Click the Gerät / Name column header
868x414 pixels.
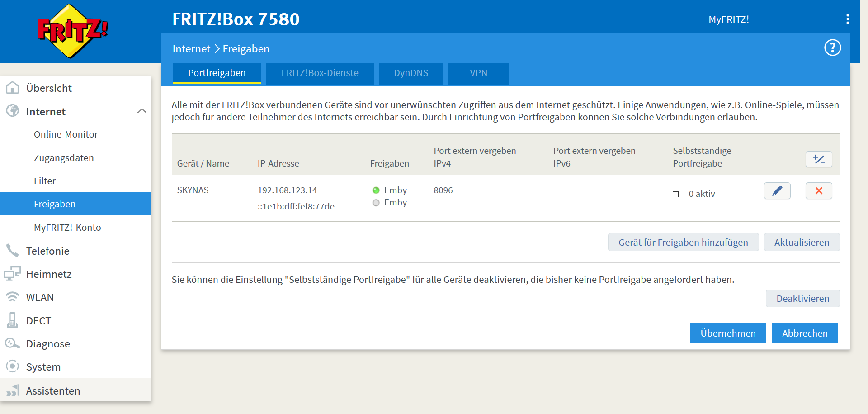203,163
